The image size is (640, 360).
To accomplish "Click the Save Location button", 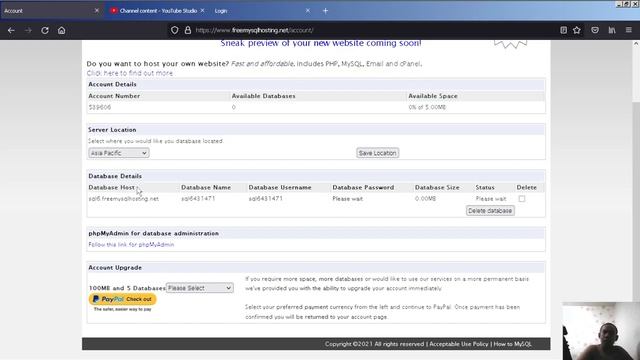I will (x=378, y=153).
